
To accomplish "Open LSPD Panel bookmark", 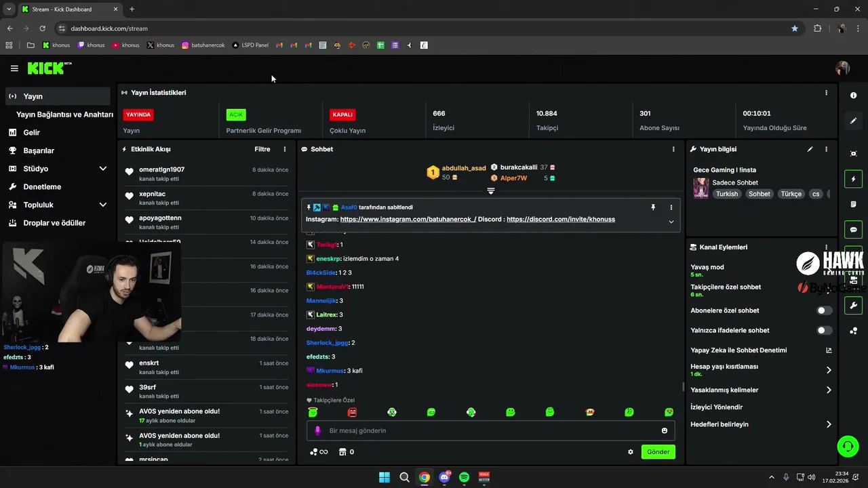I will [x=250, y=45].
